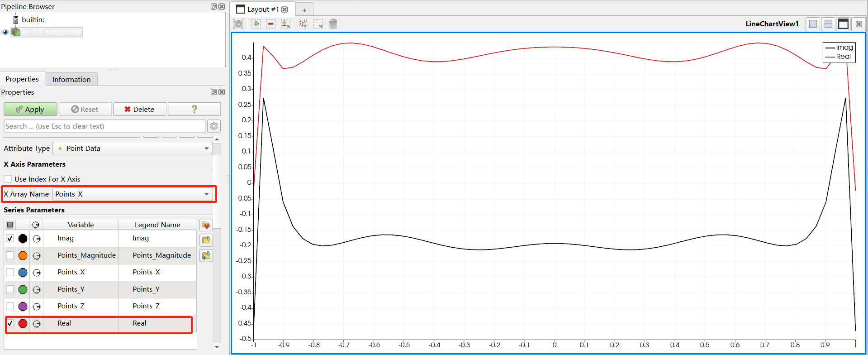Click properties scrollbar up arrow
This screenshot has height=355, width=868.
(217, 139)
